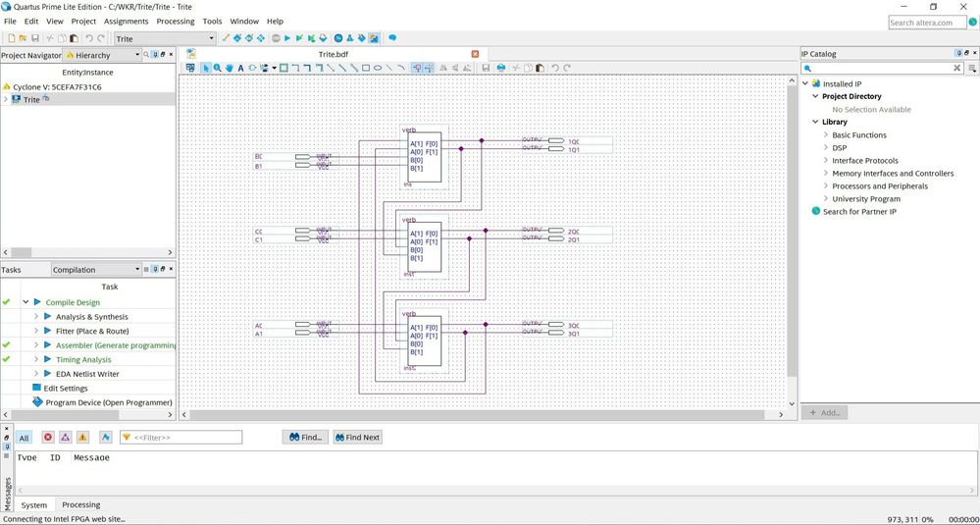The width and height of the screenshot is (980, 525).
Task: Click Program Device (Open Programmer)
Action: tap(108, 402)
